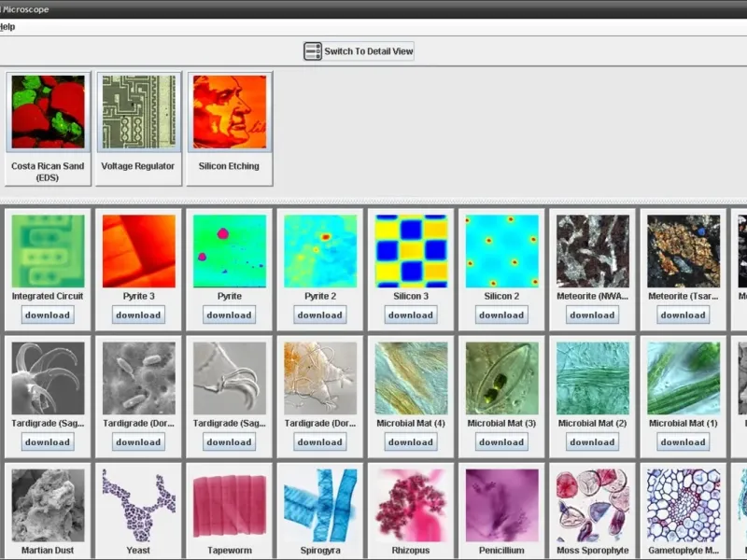
Task: Click the Microbial Mat (3) thumbnail
Action: (x=502, y=378)
